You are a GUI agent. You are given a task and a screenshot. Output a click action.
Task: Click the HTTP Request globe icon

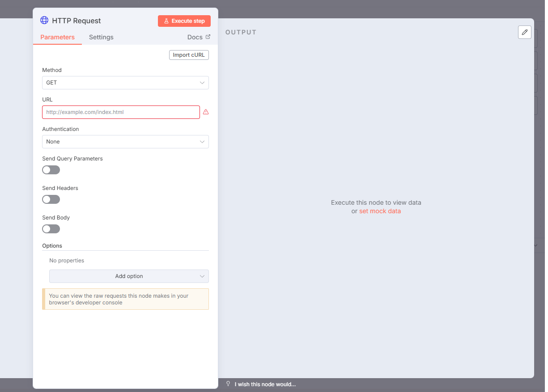point(44,21)
